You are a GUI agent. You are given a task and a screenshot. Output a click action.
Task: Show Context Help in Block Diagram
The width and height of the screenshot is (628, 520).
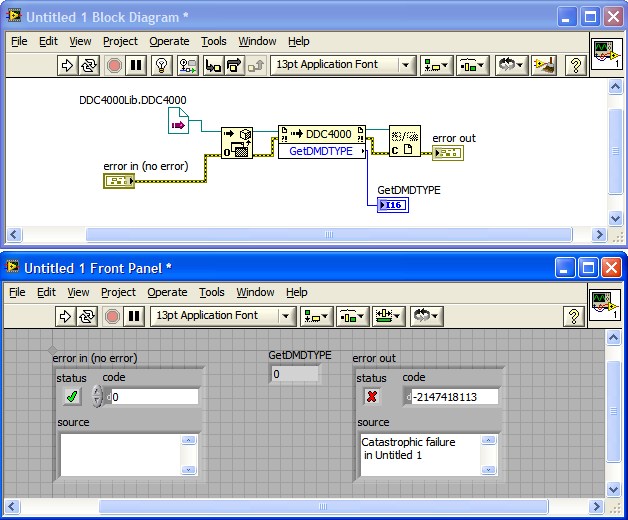pyautogui.click(x=576, y=65)
